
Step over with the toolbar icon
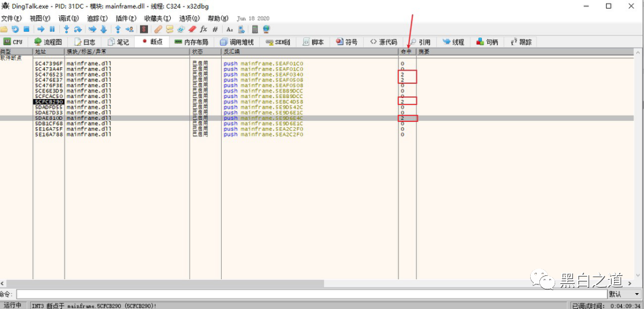pos(78,29)
